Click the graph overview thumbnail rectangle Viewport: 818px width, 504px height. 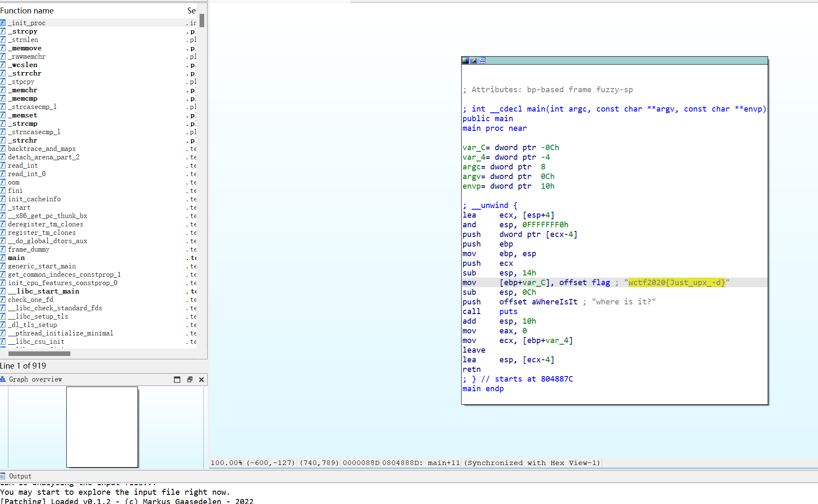[102, 427]
